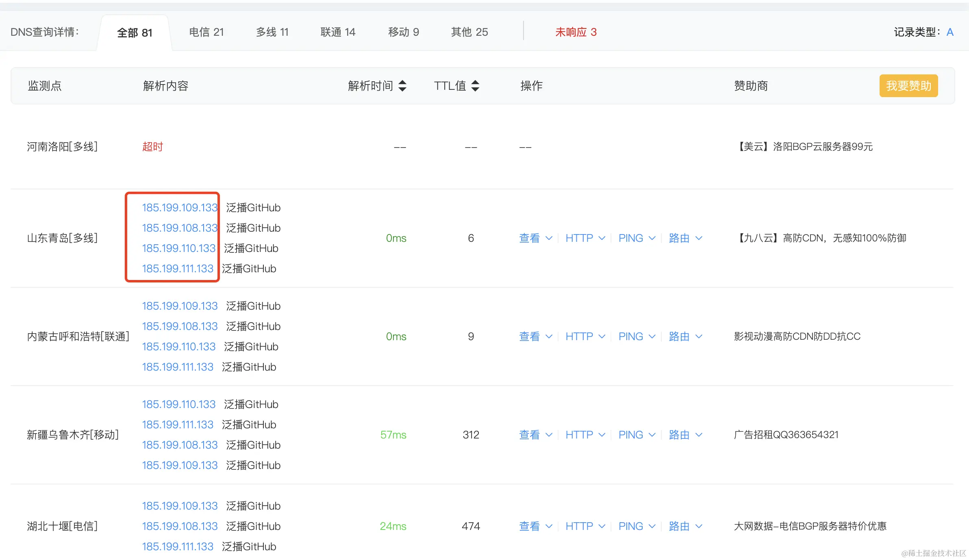Click record type A link
The height and width of the screenshot is (560, 969).
(x=950, y=32)
